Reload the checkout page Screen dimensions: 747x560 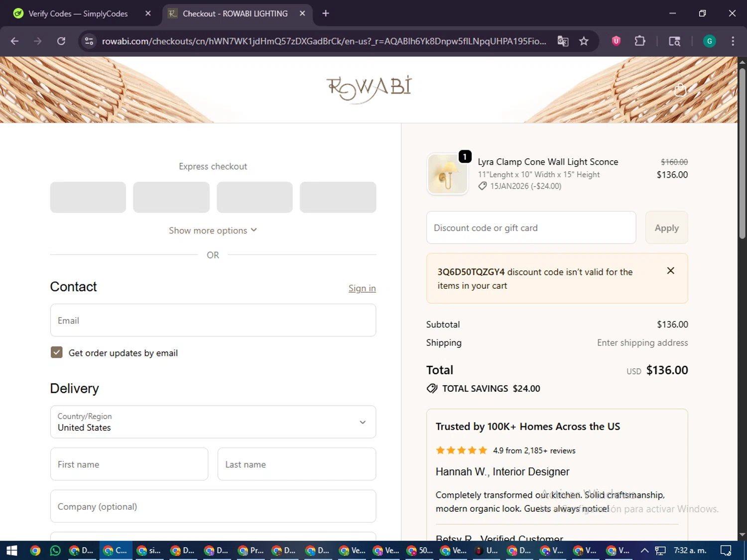(x=61, y=41)
